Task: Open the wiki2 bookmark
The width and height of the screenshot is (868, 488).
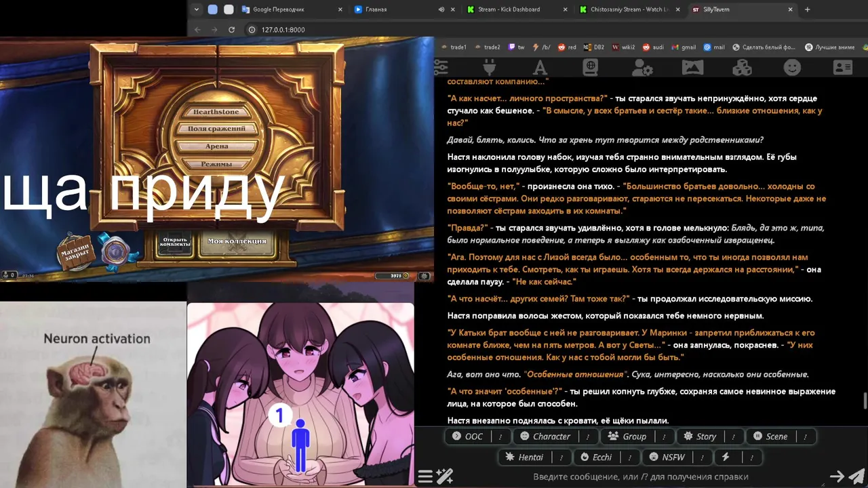Action: click(x=623, y=47)
